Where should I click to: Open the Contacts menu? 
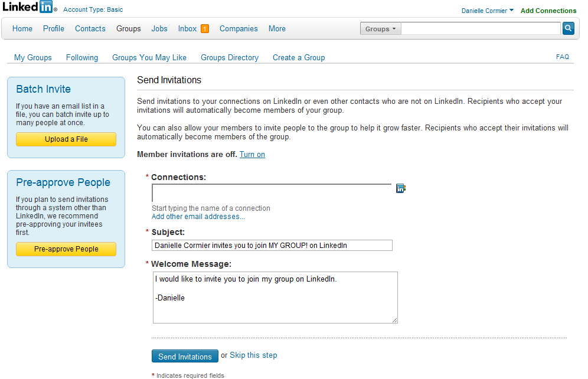pyautogui.click(x=90, y=28)
